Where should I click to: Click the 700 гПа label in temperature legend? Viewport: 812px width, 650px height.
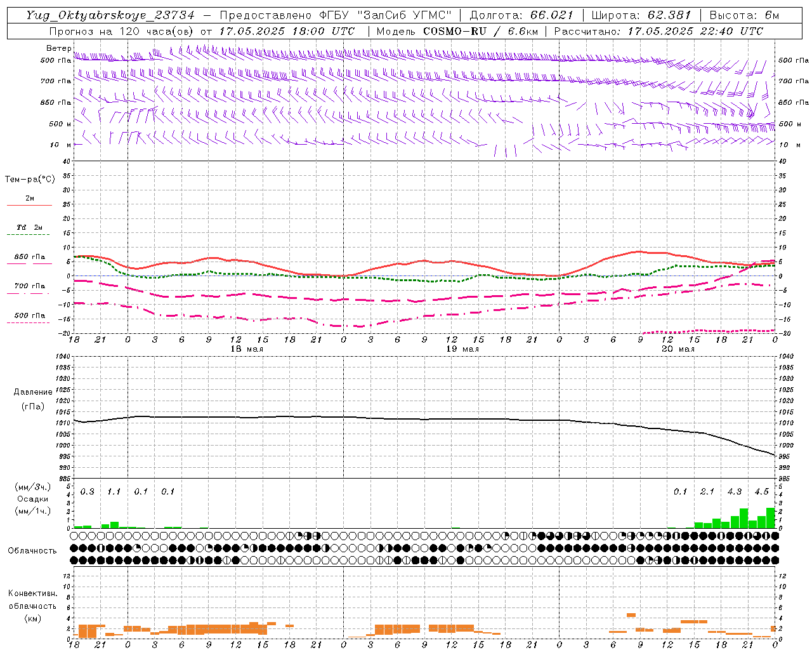(x=30, y=286)
